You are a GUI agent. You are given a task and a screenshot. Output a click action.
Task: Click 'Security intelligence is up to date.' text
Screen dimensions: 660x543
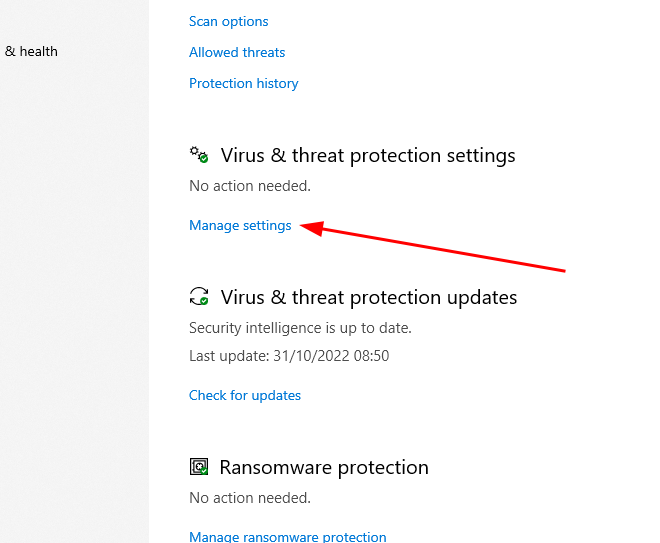coord(300,327)
